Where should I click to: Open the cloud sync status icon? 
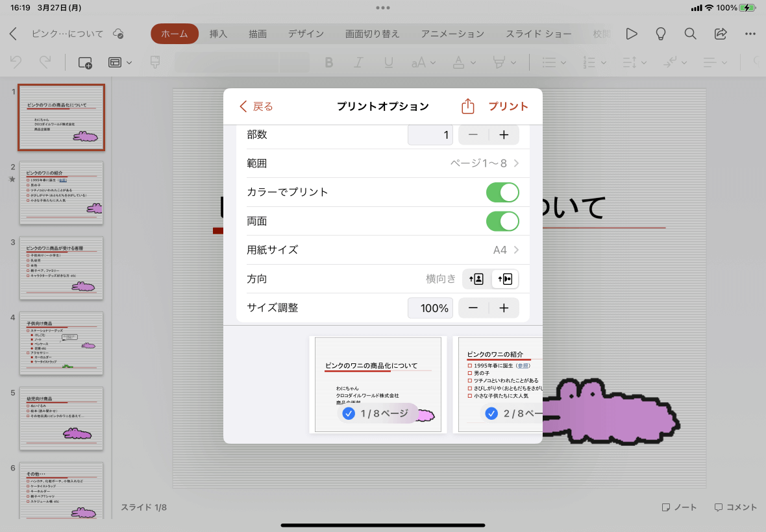coord(118,34)
